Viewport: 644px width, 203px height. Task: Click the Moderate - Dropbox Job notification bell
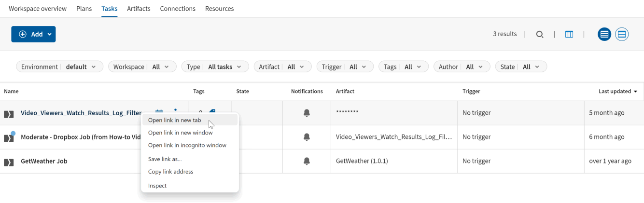[307, 137]
